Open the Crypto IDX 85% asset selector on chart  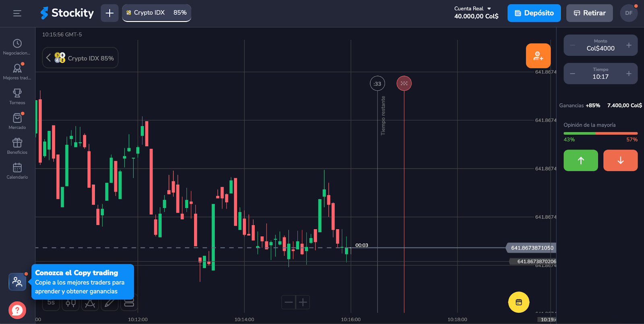80,58
